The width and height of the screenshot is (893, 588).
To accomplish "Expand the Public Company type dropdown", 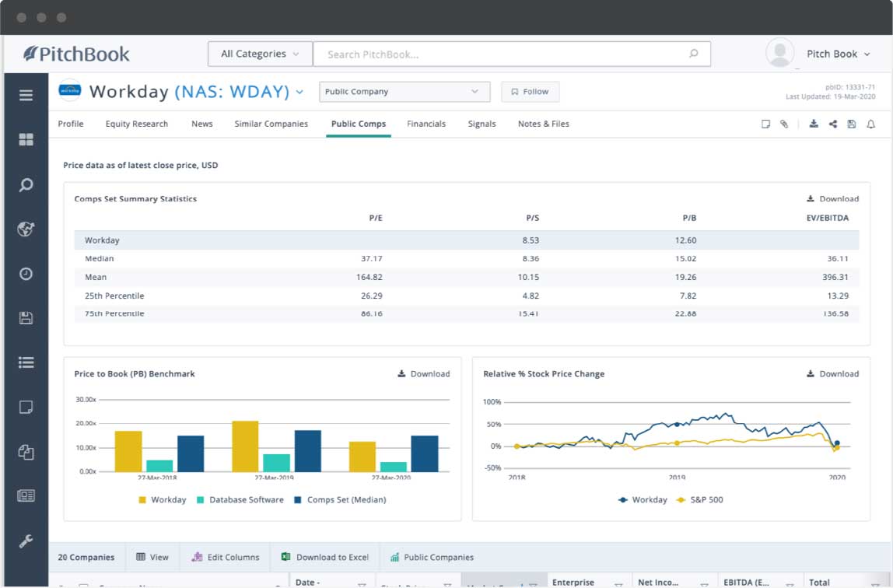I will pos(404,91).
